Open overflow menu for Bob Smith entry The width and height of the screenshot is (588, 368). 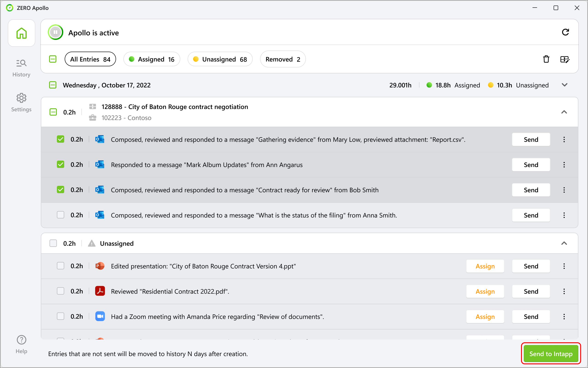[564, 190]
